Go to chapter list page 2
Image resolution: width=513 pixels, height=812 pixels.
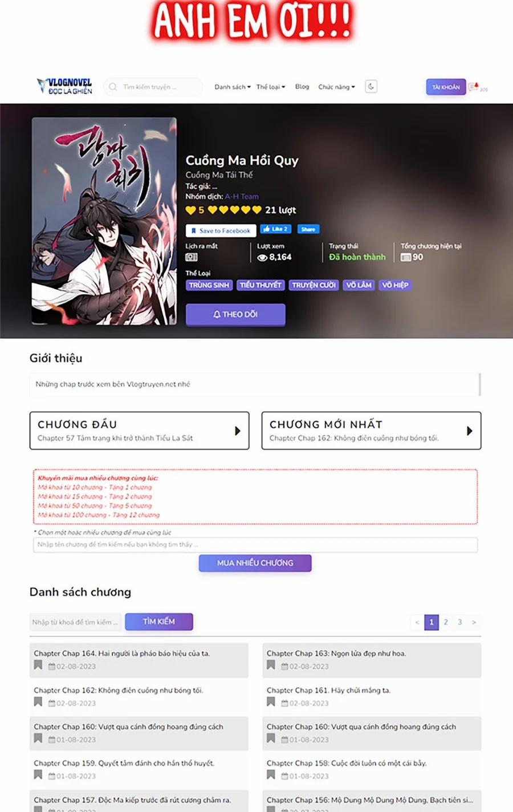[446, 622]
